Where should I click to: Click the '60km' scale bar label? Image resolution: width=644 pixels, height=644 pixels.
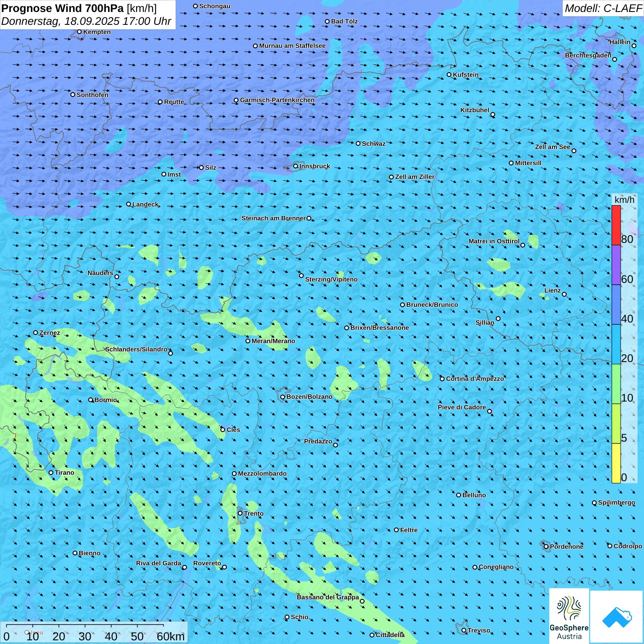(x=171, y=636)
